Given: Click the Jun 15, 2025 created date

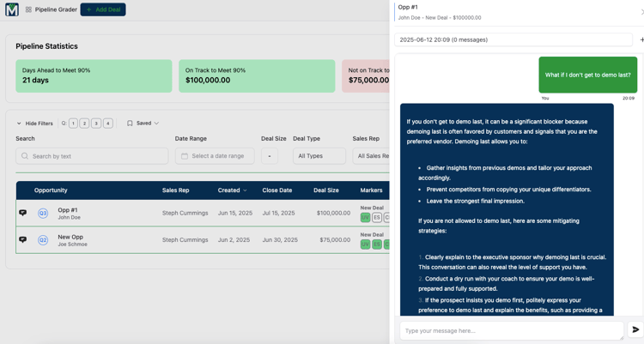Looking at the screenshot, I should click(x=235, y=213).
